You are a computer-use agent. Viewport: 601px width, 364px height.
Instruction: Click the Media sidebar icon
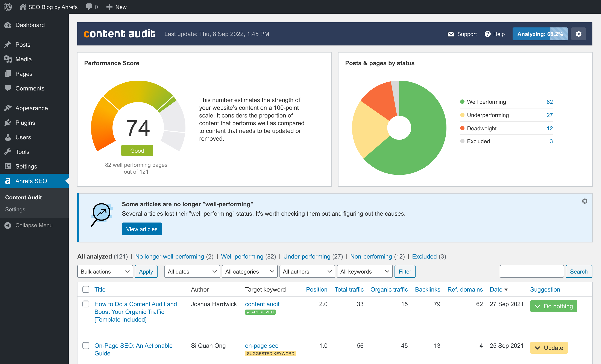pos(8,59)
